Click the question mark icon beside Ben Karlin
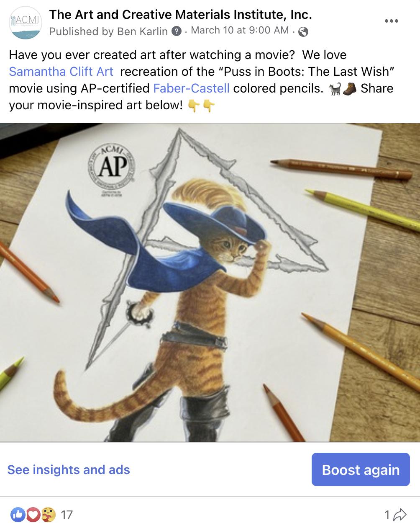The height and width of the screenshot is (526, 420). 177,31
